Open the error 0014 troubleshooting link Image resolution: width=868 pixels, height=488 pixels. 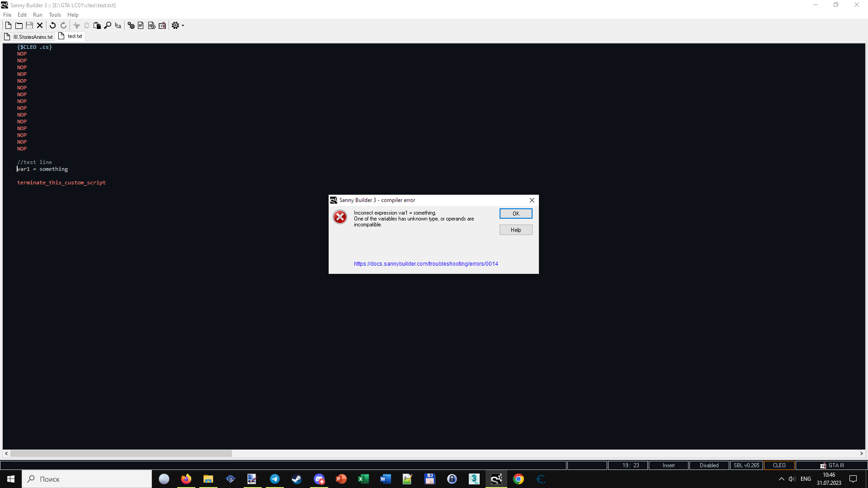(425, 263)
